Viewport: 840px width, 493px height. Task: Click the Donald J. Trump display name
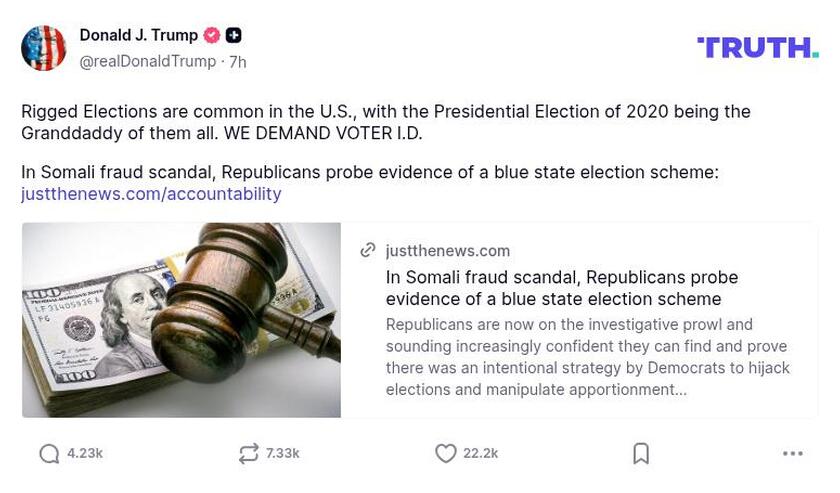click(138, 36)
